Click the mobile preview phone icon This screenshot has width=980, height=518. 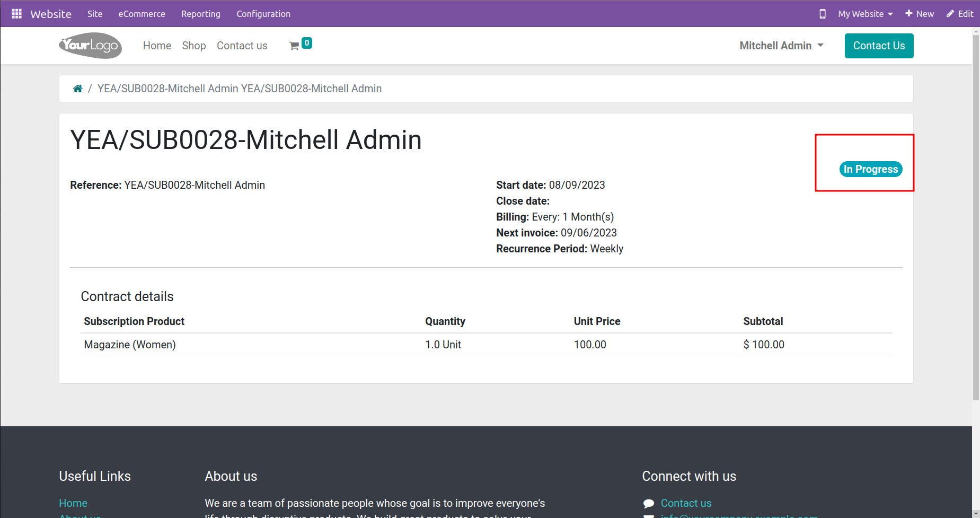(823, 14)
